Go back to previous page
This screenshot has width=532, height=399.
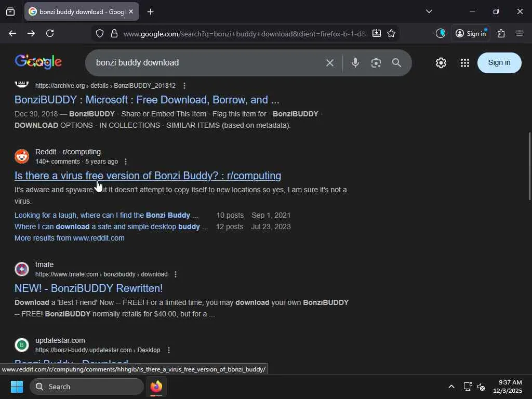coord(12,33)
